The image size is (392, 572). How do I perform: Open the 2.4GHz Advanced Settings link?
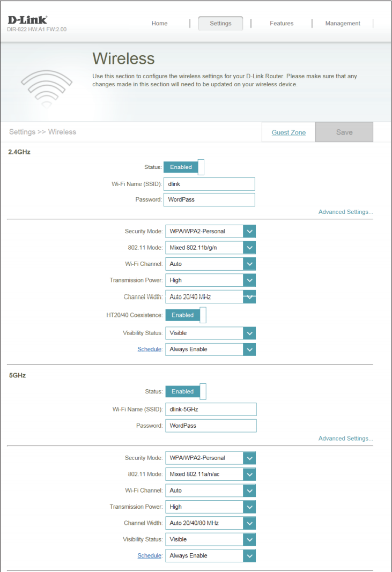(345, 212)
